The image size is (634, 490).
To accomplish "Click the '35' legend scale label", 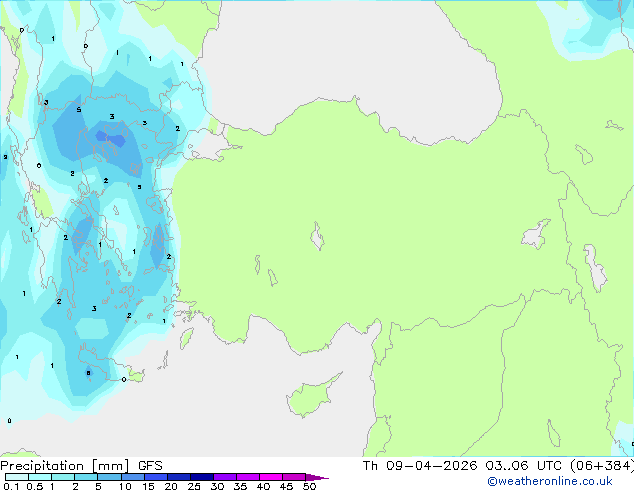I will pyautogui.click(x=240, y=486).
